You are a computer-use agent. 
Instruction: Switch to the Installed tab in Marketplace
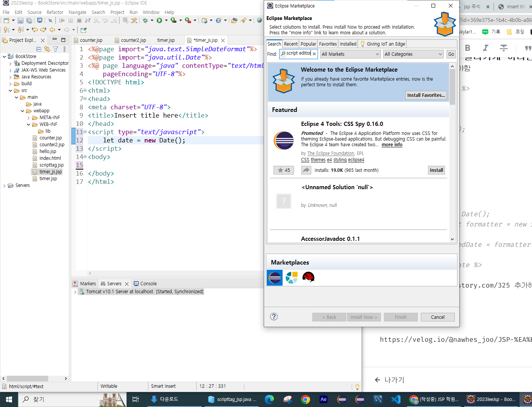pyautogui.click(x=348, y=44)
